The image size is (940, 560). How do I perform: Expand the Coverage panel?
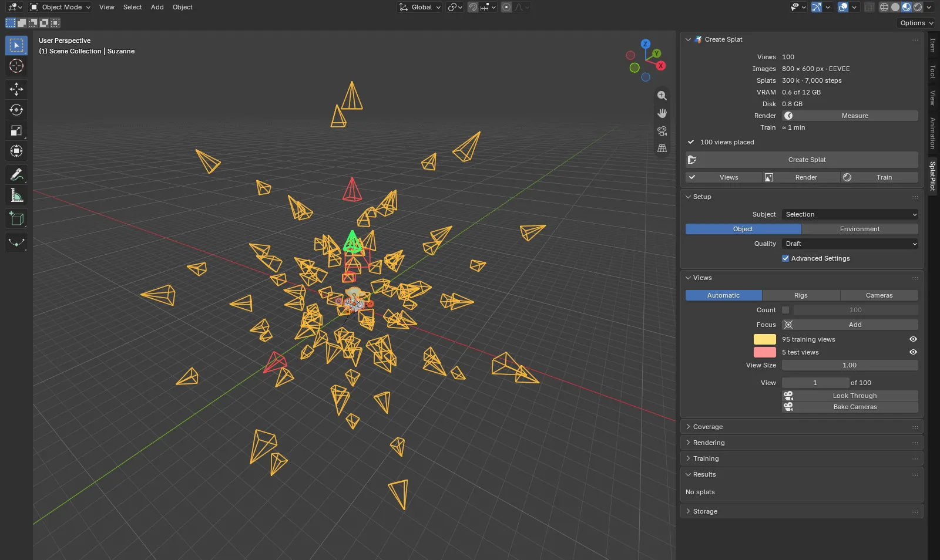click(x=801, y=427)
